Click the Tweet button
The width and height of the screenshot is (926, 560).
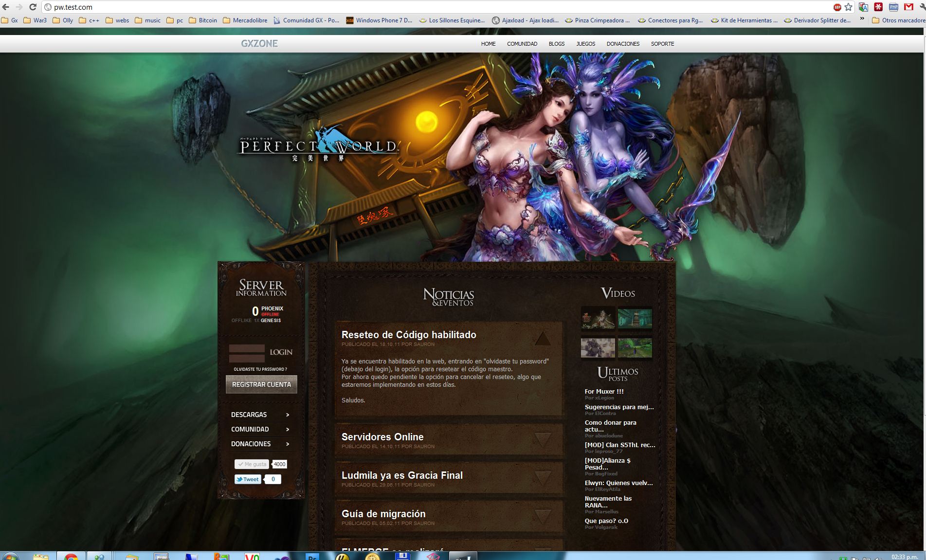click(x=248, y=479)
